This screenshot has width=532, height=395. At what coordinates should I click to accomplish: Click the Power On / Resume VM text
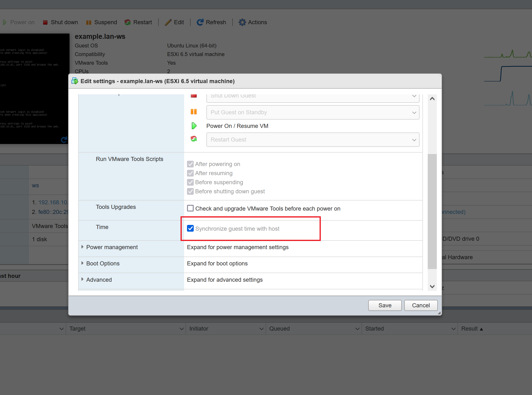point(237,126)
